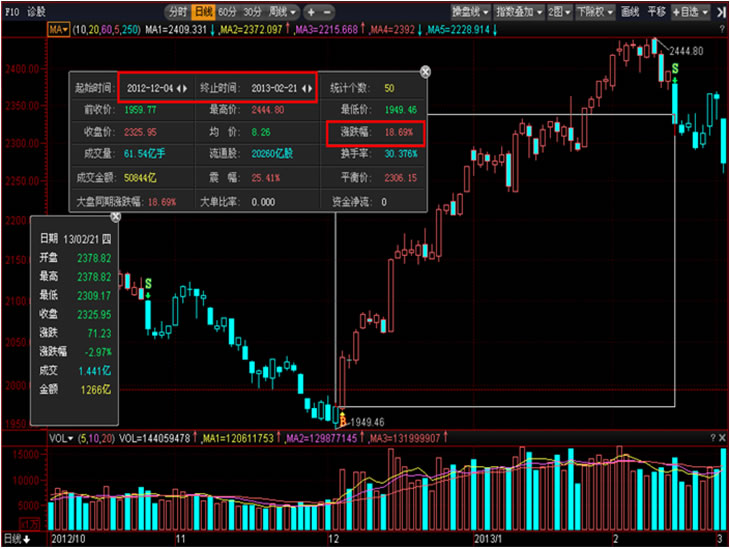This screenshot has height=549, width=730.
Task: Open the MA indicator dropdown
Action: click(58, 30)
